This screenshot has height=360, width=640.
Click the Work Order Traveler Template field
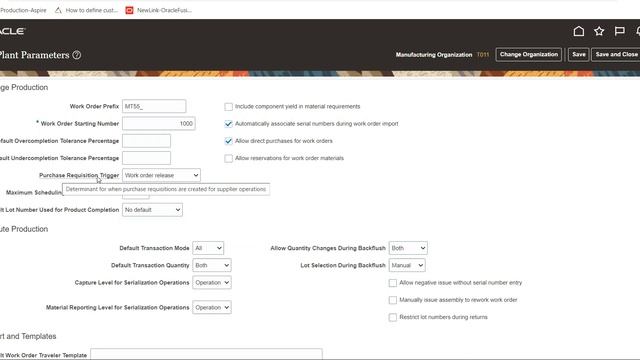(206, 353)
